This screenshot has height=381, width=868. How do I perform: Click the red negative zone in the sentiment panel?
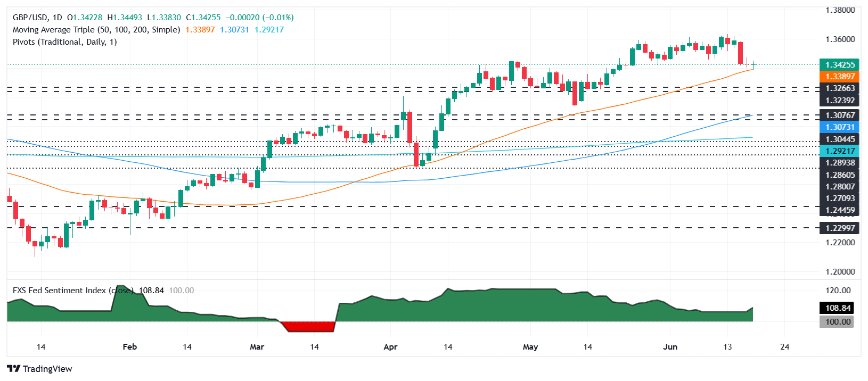[309, 326]
